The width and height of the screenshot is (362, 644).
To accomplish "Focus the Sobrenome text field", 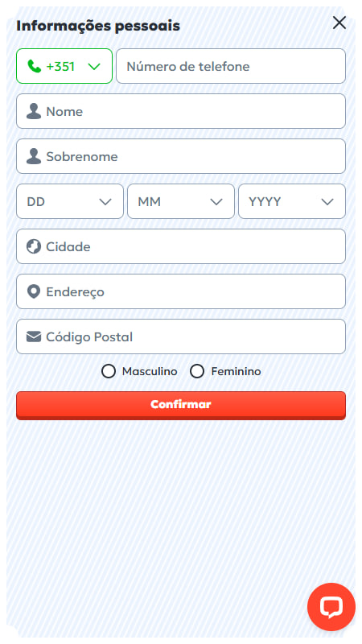I will [181, 156].
